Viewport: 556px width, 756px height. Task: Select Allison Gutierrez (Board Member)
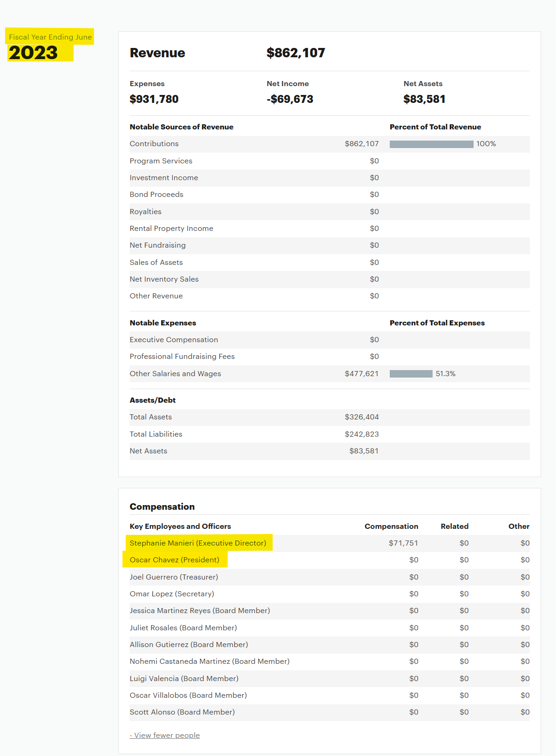click(189, 644)
